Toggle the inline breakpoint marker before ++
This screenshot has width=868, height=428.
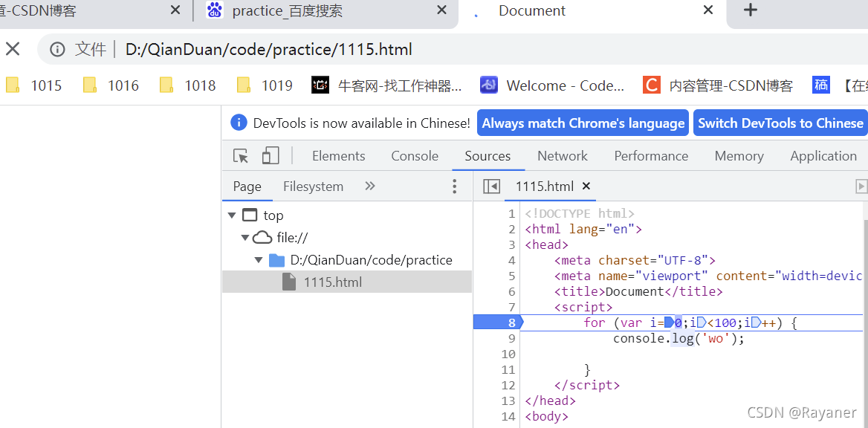coord(757,322)
